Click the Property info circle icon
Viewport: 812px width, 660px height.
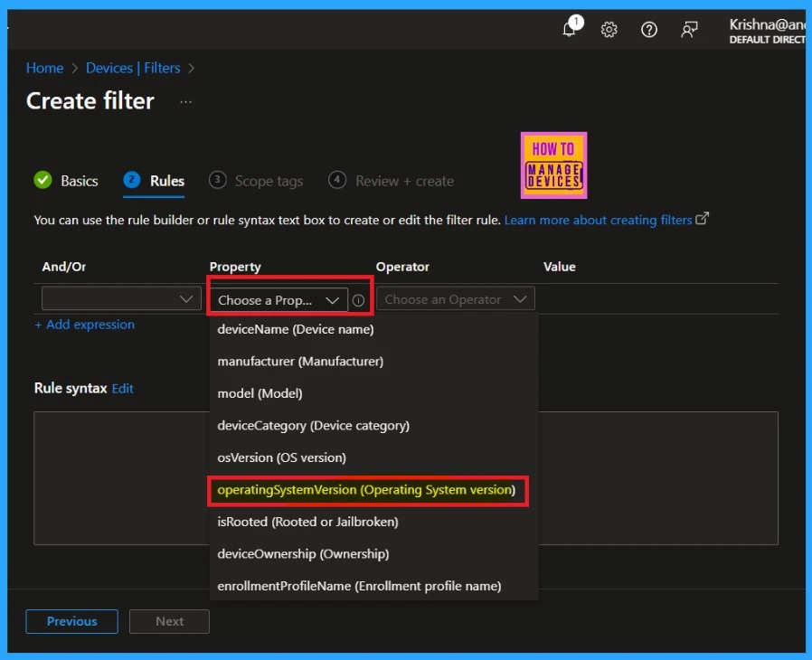click(x=358, y=300)
